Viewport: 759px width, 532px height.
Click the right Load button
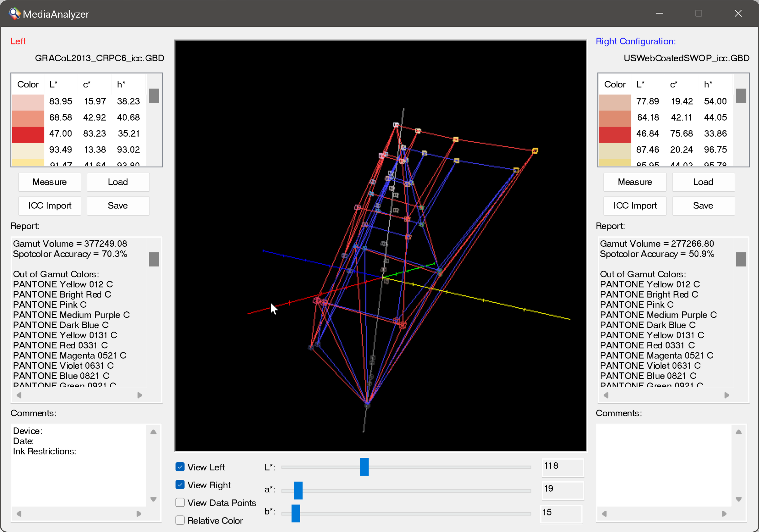(x=703, y=182)
